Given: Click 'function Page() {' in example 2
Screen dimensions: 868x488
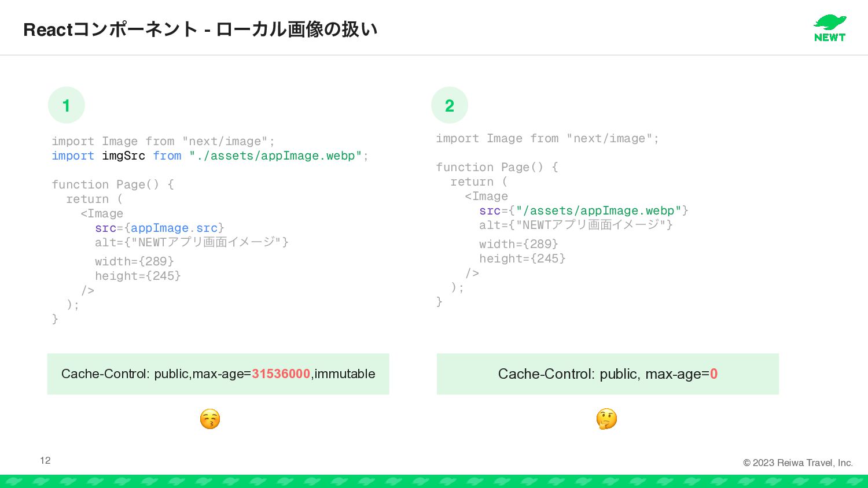Looking at the screenshot, I should click(497, 168).
